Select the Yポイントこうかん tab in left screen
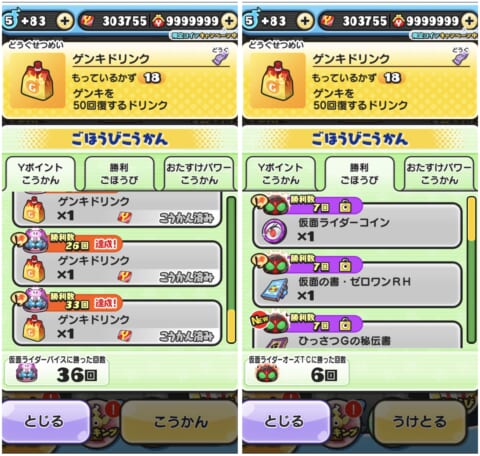The height and width of the screenshot is (456, 480). 40,174
